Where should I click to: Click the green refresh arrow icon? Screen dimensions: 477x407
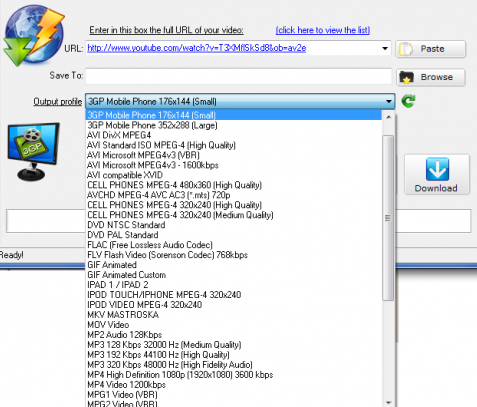click(x=408, y=101)
